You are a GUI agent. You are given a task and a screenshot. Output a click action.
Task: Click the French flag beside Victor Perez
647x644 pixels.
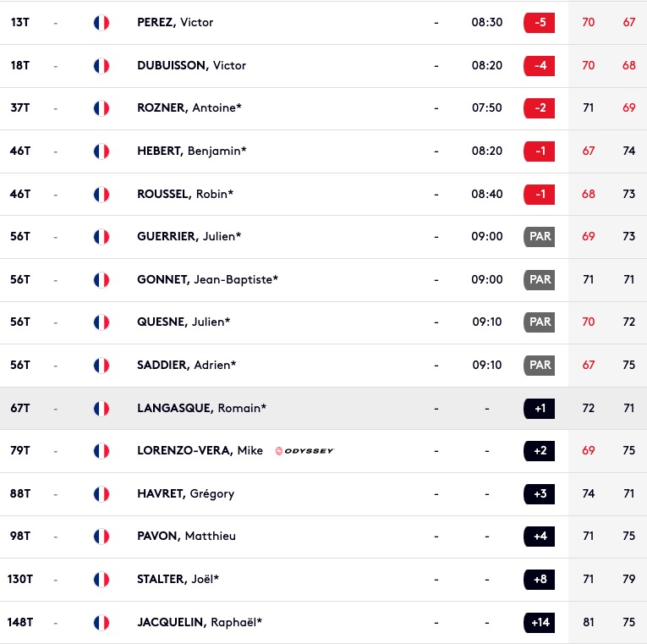click(101, 23)
